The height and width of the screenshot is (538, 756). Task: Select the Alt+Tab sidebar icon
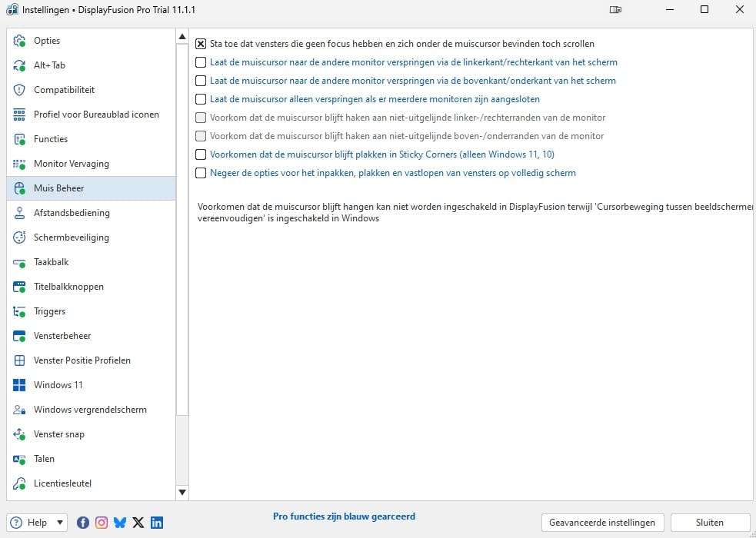point(19,65)
